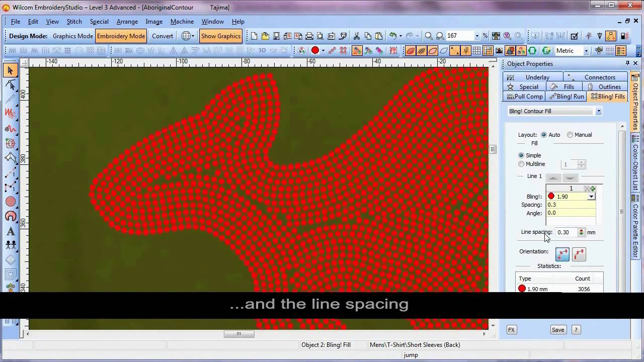Screen dimensions: 644x362
Task: Click the green add column plus icon
Action: (x=593, y=189)
